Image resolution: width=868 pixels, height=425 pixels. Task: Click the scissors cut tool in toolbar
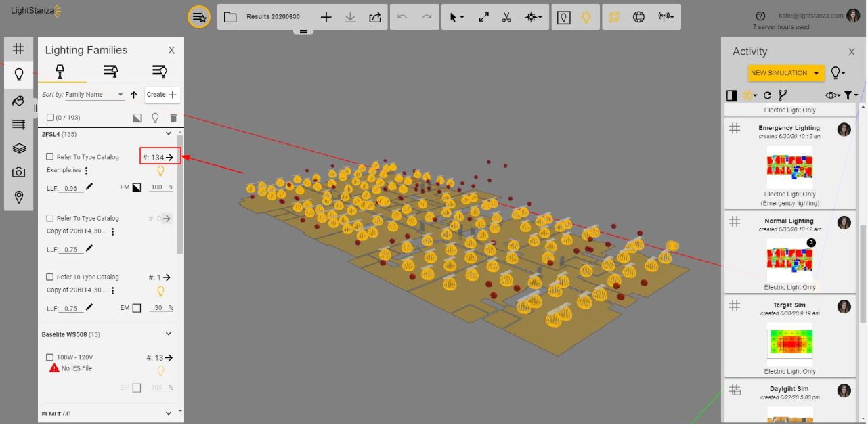point(506,18)
